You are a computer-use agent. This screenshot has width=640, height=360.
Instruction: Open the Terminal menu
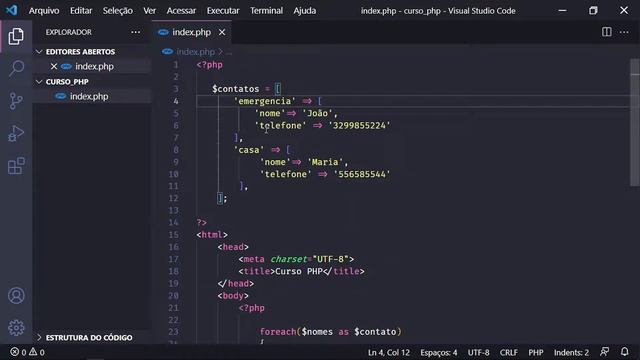[x=266, y=11]
